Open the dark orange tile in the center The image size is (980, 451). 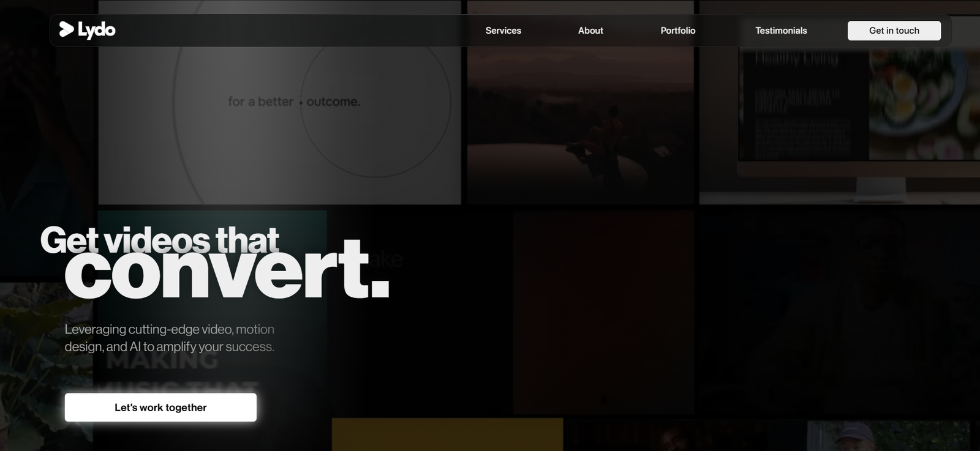(x=603, y=312)
